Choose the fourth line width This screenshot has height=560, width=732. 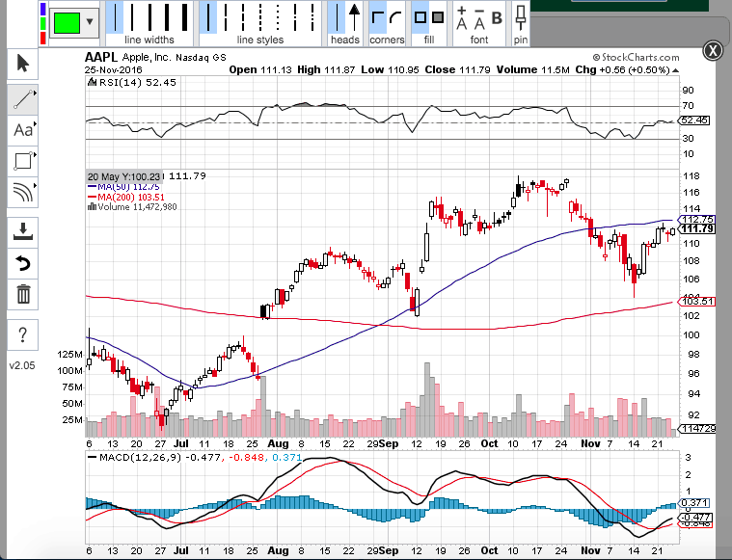pyautogui.click(x=167, y=17)
